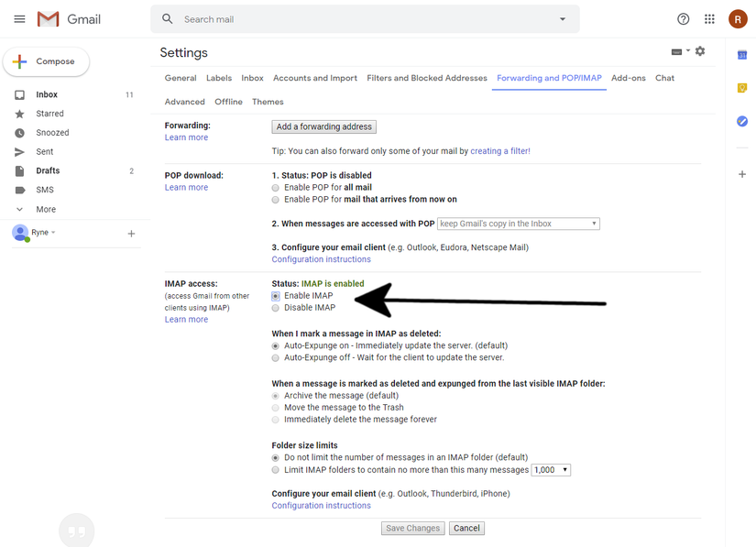Select the Enable IMAP radio button
756x547 pixels.
point(275,295)
